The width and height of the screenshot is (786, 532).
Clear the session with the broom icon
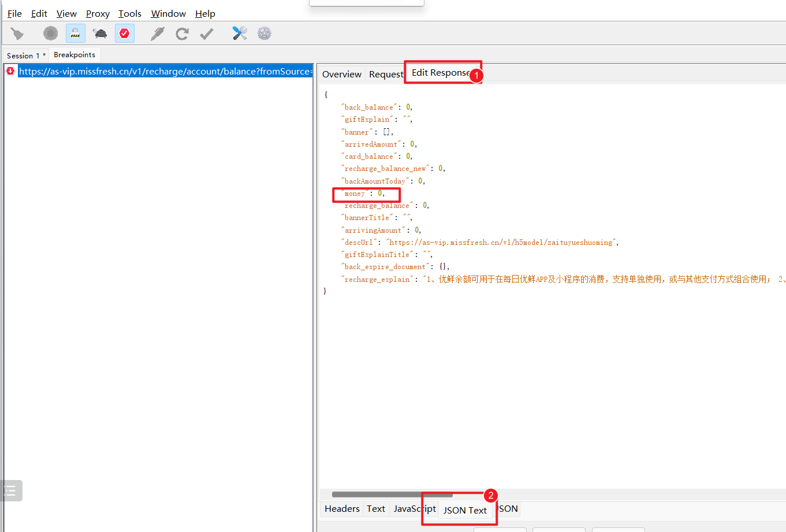[17, 34]
